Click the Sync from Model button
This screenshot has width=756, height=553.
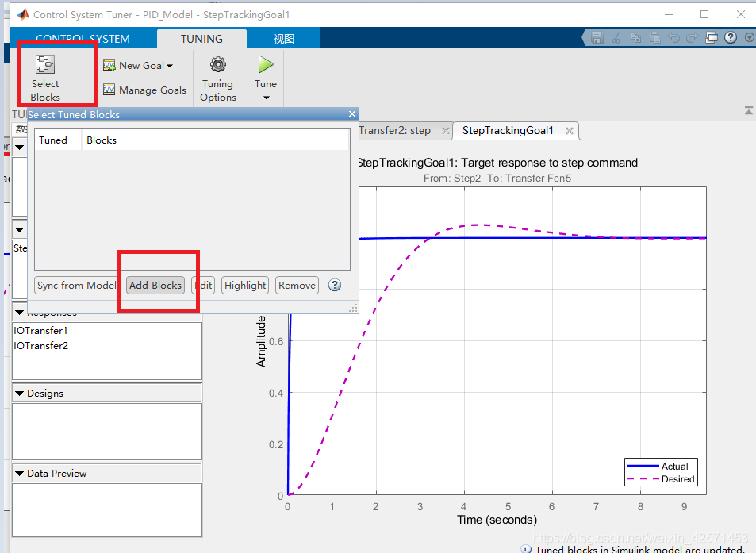[x=75, y=286]
